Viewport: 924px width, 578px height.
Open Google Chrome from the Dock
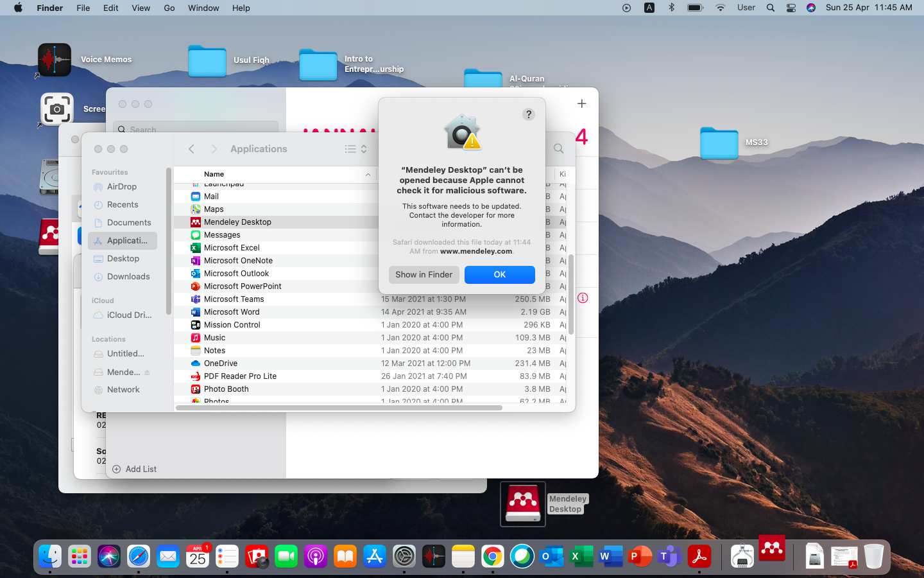[x=493, y=556]
